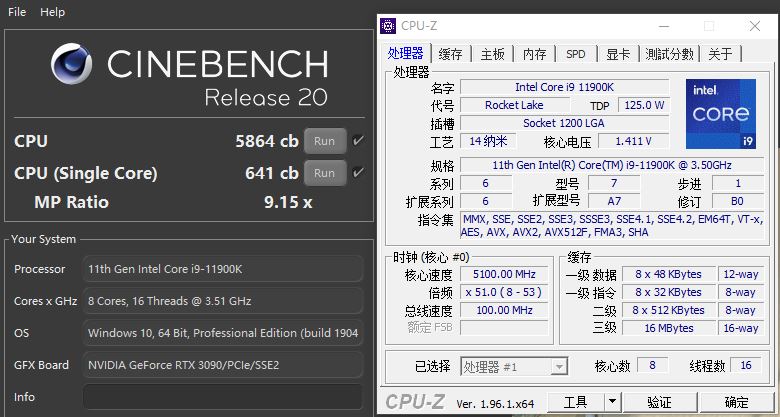780x417 pixels.
Task: Expand the 工具 dropdown arrow
Action: coord(612,402)
